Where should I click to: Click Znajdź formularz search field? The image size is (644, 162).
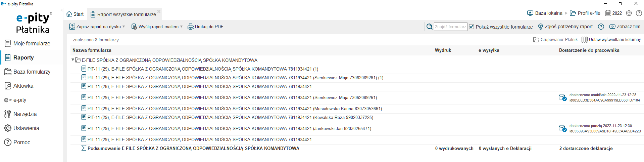pyautogui.click(x=451, y=27)
